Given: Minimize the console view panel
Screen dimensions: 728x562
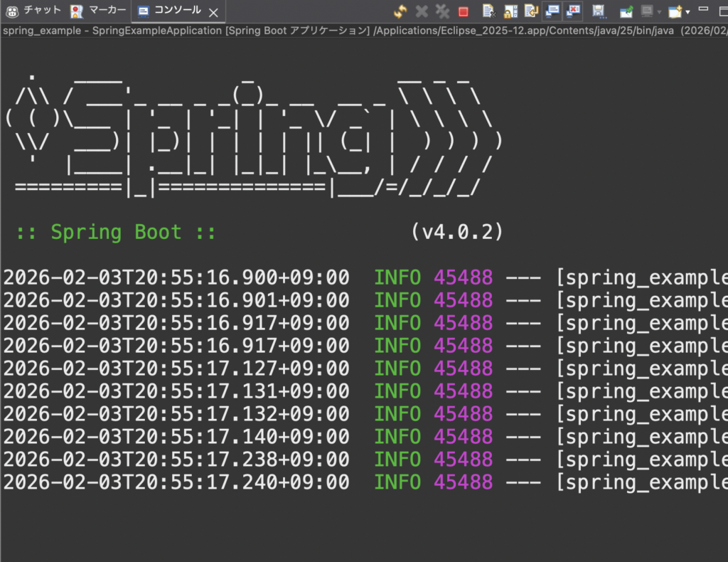Looking at the screenshot, I should click(x=704, y=9).
